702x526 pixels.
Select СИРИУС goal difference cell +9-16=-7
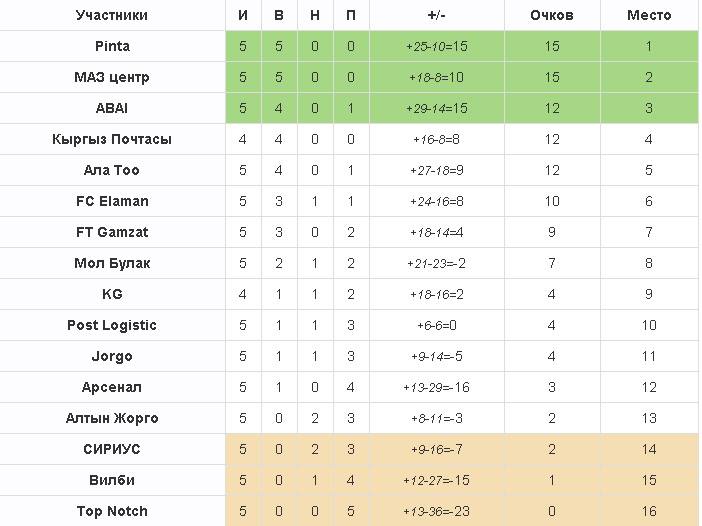[436, 449]
